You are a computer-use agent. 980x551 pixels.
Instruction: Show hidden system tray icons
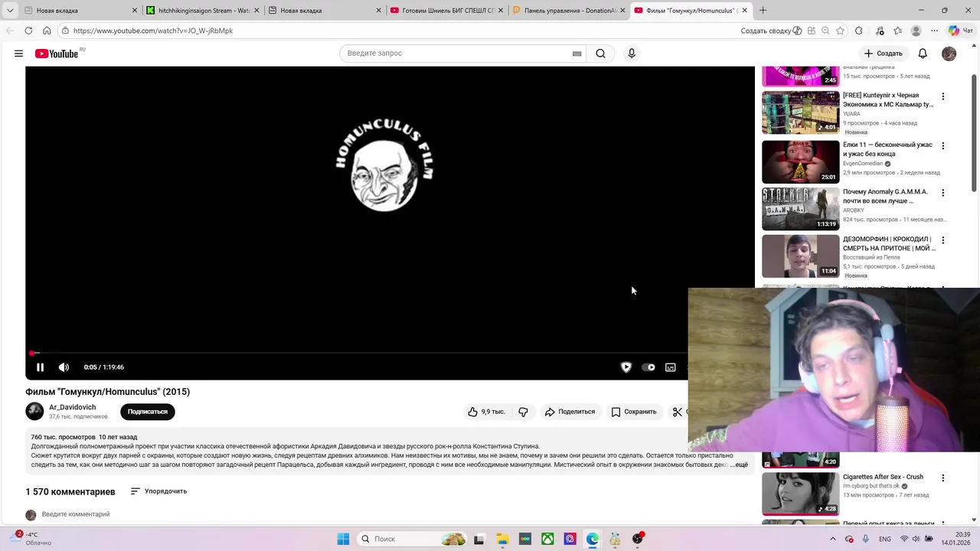[x=833, y=539]
